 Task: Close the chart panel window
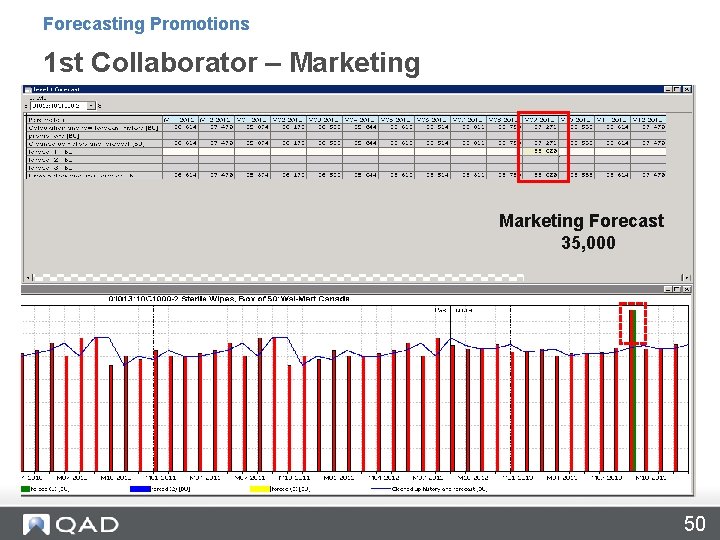pos(686,289)
